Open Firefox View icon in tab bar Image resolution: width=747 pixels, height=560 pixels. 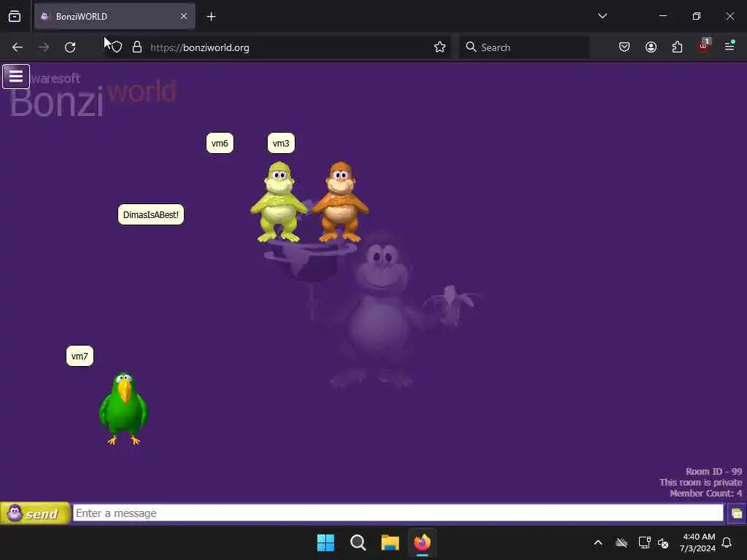coord(15,16)
